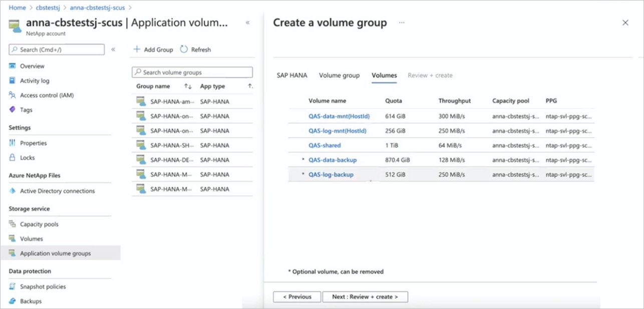
Task: Select the Review + create tab
Action: point(430,75)
